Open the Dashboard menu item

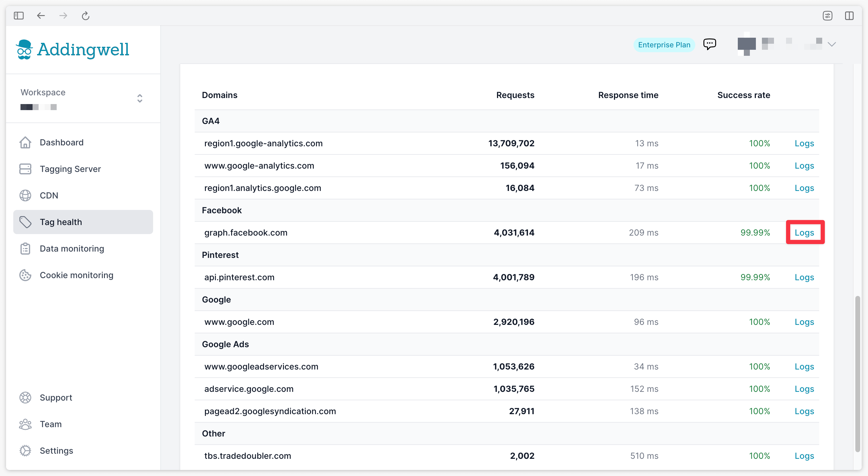tap(83, 142)
